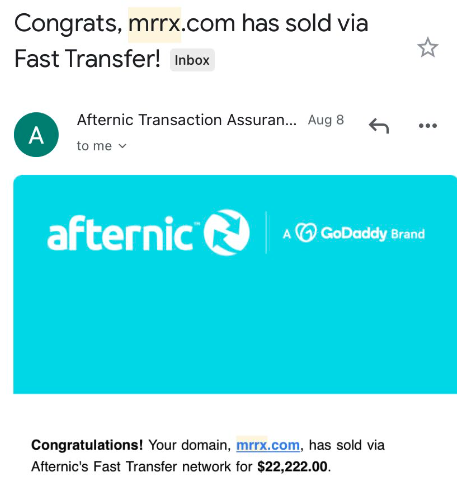Viewport: 457px width, 493px height.
Task: Click the 'GoDaddy Brand' text in banner
Action: tap(373, 233)
